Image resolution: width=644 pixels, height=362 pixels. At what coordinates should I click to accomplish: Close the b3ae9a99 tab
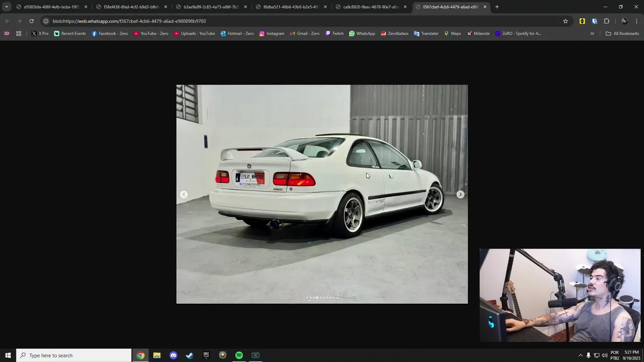246,7
